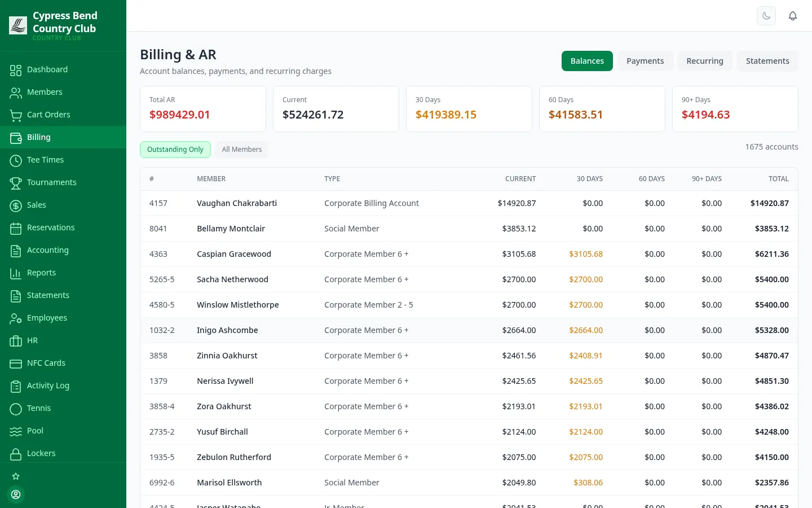Click the NFC Cards card icon

[x=16, y=363]
